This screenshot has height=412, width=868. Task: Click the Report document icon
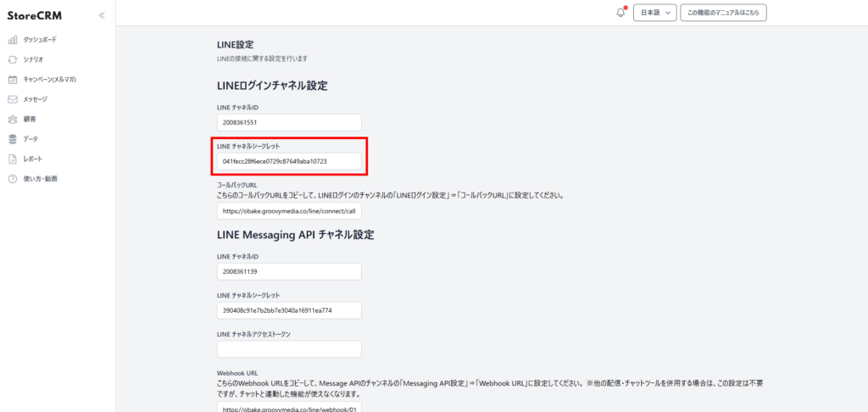pos(13,159)
